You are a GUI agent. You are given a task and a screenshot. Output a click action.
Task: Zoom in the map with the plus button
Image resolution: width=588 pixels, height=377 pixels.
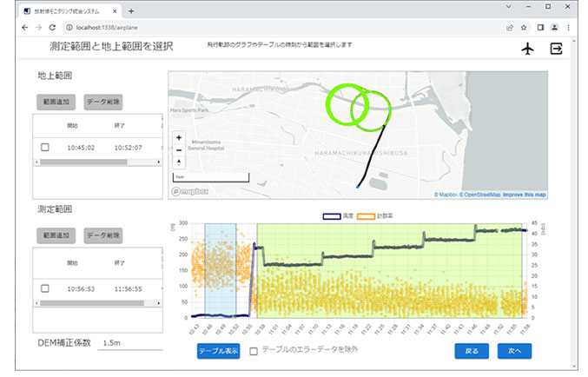(x=179, y=137)
